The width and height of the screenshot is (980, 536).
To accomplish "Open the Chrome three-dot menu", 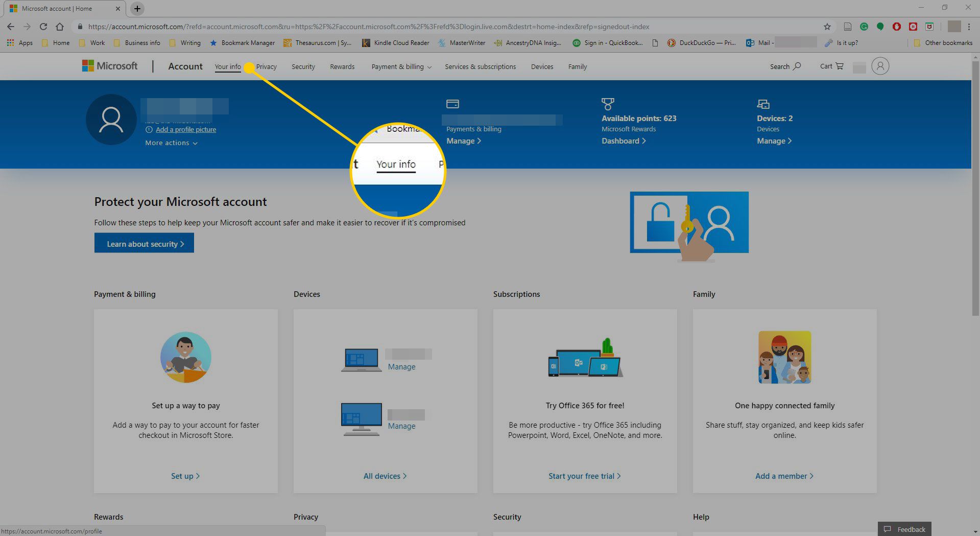I will coord(969,27).
